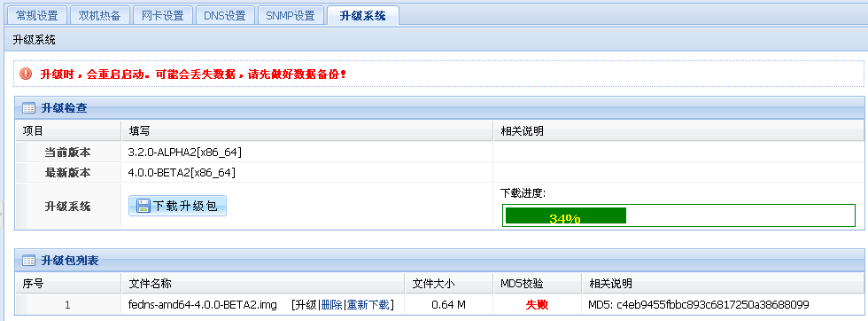Click the 升级 link for fedns-amd64-4.0.0-BETA2.img

pyautogui.click(x=307, y=305)
